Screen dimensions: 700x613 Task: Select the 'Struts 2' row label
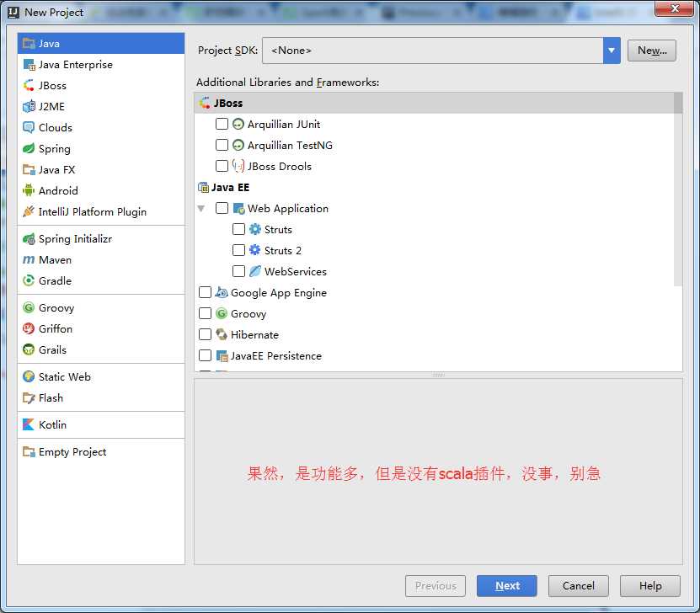pos(282,250)
